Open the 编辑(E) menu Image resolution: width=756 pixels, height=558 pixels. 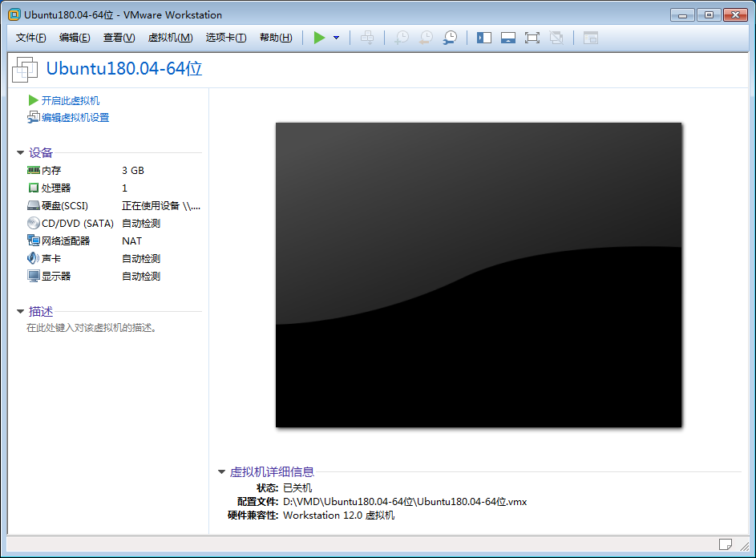tap(75, 38)
